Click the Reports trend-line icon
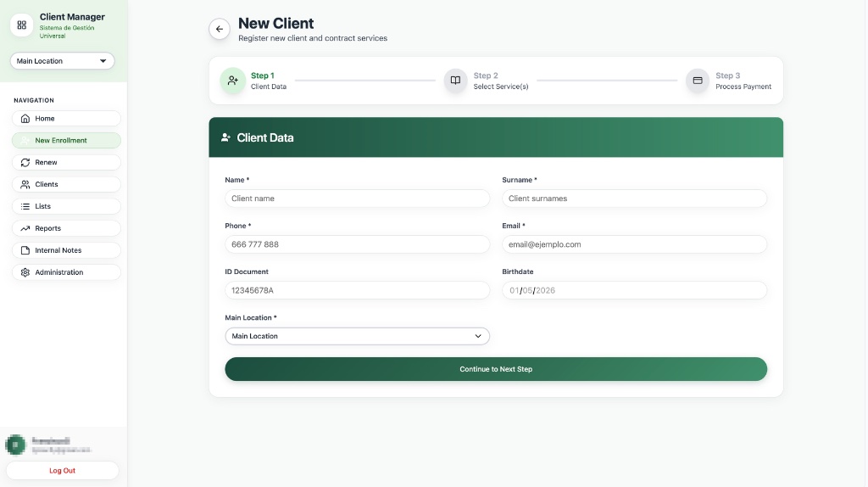The image size is (868, 487). click(25, 228)
